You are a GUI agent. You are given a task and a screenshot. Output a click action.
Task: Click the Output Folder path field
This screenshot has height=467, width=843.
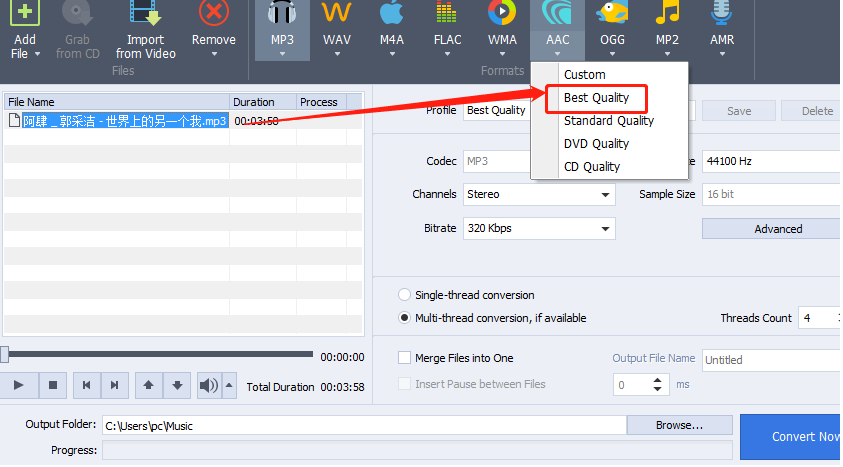click(365, 426)
